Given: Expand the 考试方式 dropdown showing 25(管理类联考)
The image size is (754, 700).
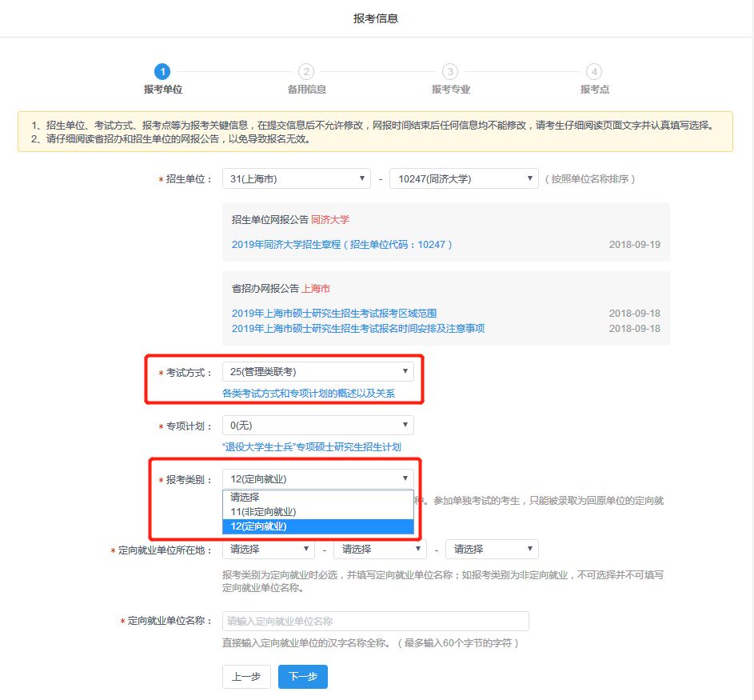Looking at the screenshot, I should click(317, 371).
